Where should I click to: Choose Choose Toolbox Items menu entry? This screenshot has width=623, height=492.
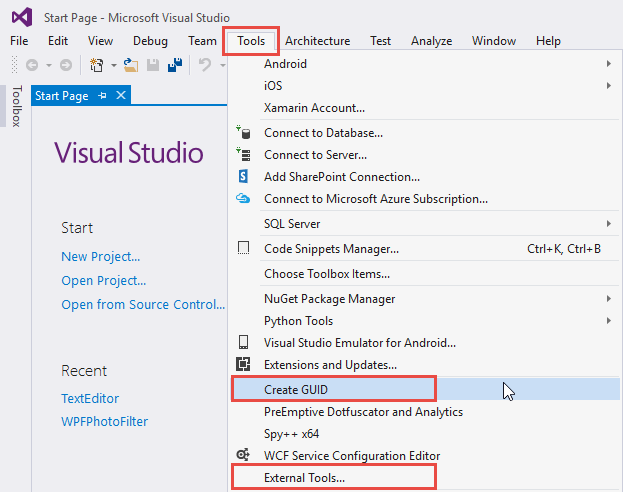coord(426,273)
